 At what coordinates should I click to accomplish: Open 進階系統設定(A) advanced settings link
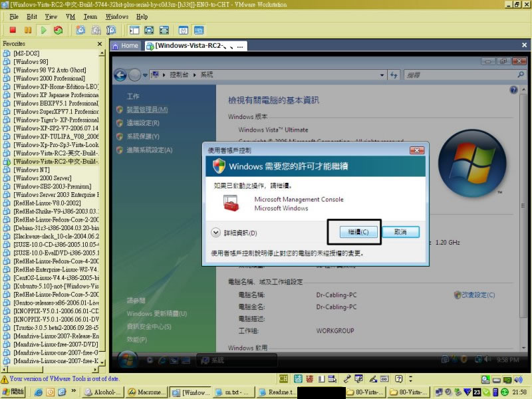pyautogui.click(x=149, y=150)
